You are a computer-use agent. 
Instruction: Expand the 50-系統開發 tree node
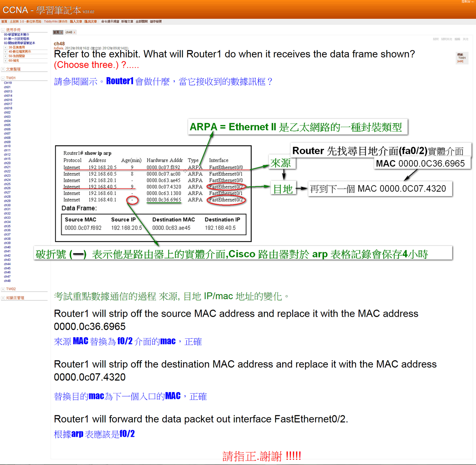5,56
